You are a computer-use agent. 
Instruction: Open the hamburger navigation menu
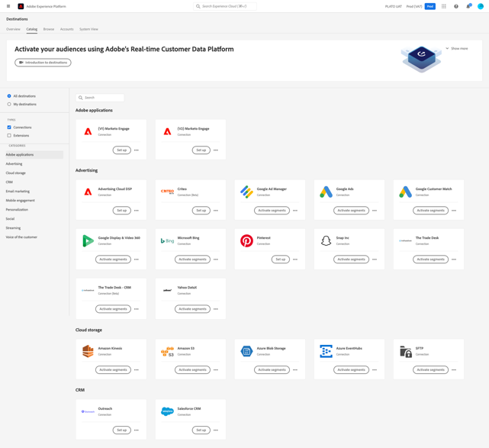pos(9,6)
